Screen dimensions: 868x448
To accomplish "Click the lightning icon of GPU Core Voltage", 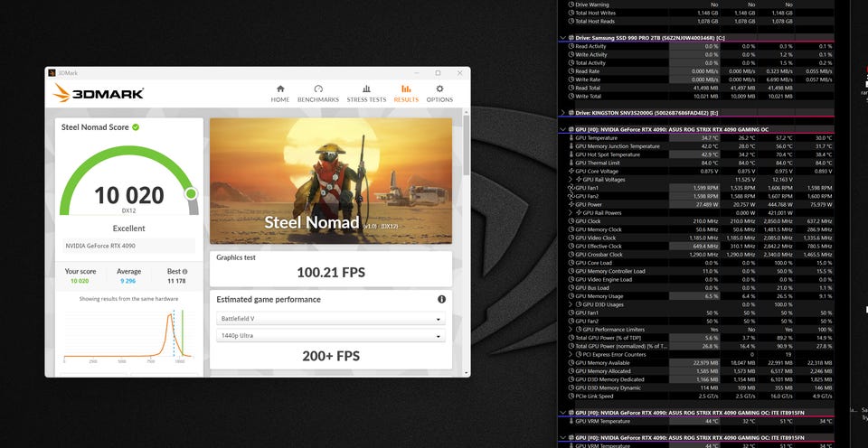I will point(571,171).
